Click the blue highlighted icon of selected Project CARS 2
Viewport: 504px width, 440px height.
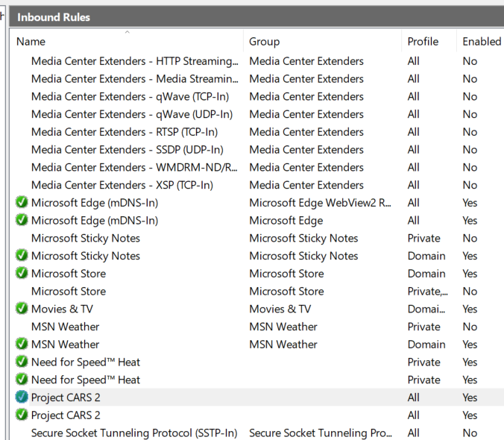(x=22, y=397)
